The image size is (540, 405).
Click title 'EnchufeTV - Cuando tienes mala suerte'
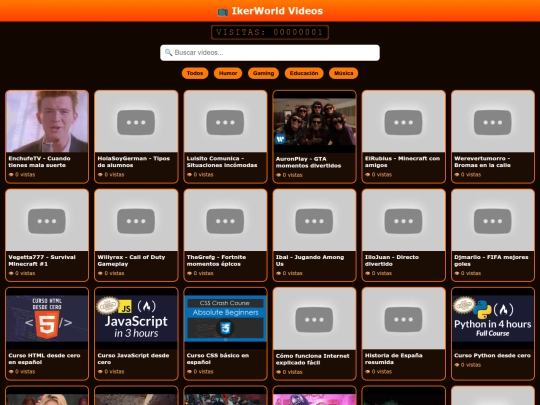pyautogui.click(x=39, y=162)
